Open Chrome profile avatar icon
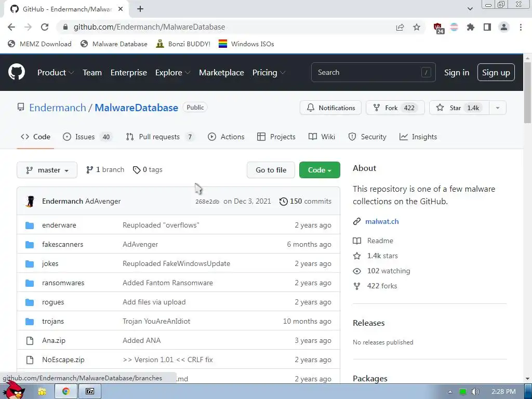 (504, 27)
